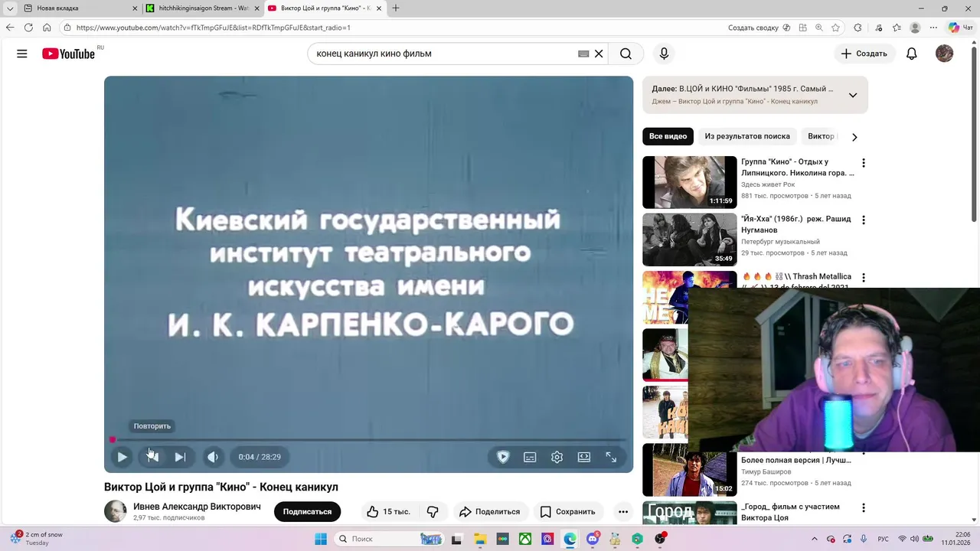Open the Более полная версия video title

pos(796,460)
